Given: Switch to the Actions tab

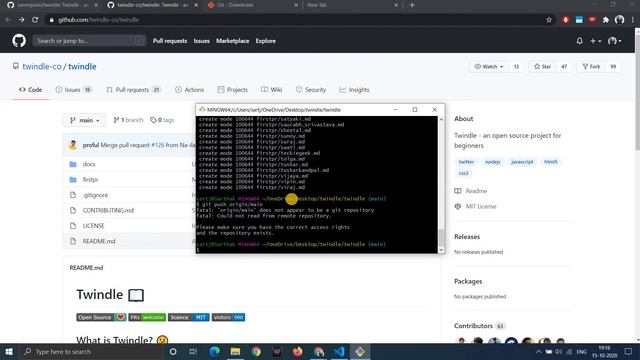Looking at the screenshot, I should click(189, 90).
